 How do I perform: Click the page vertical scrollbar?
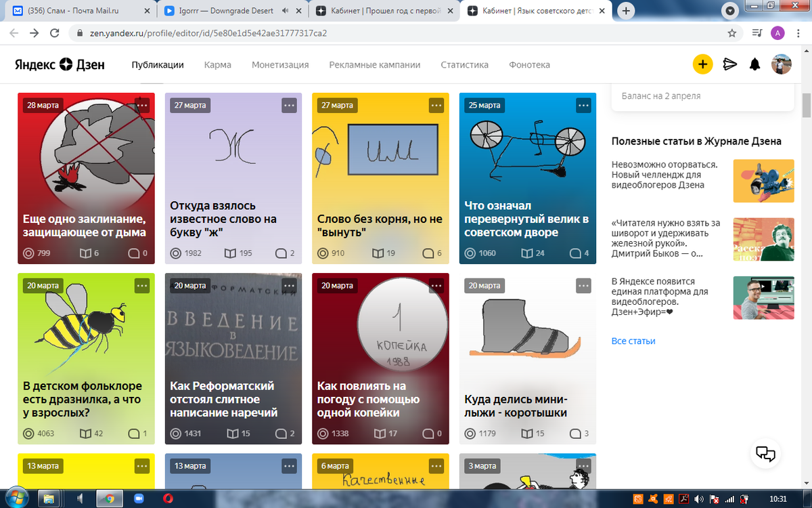pos(806,107)
